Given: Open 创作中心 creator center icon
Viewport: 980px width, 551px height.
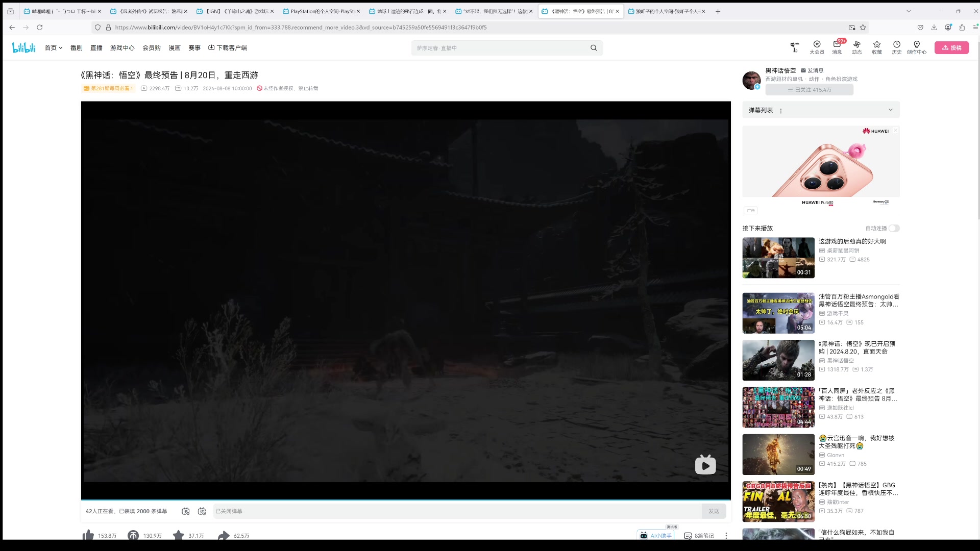Looking at the screenshot, I should click(917, 47).
